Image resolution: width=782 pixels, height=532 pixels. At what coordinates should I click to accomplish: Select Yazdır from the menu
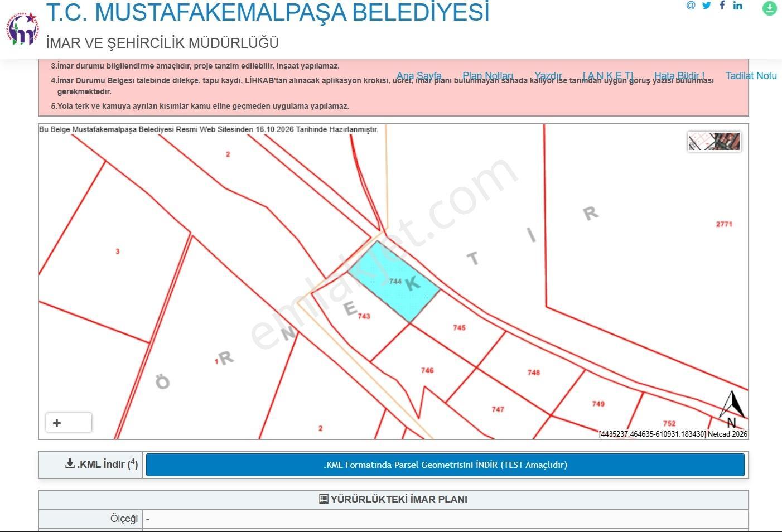click(x=548, y=76)
